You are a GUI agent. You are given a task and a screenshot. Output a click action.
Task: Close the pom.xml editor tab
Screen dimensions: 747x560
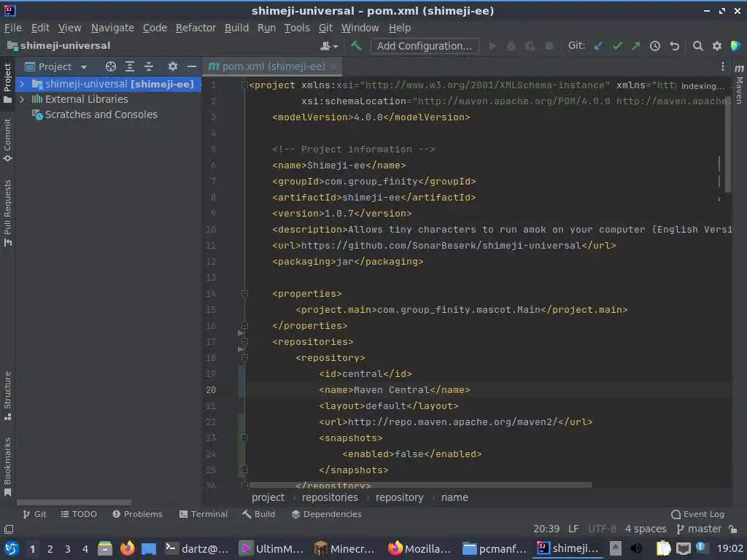click(x=333, y=66)
